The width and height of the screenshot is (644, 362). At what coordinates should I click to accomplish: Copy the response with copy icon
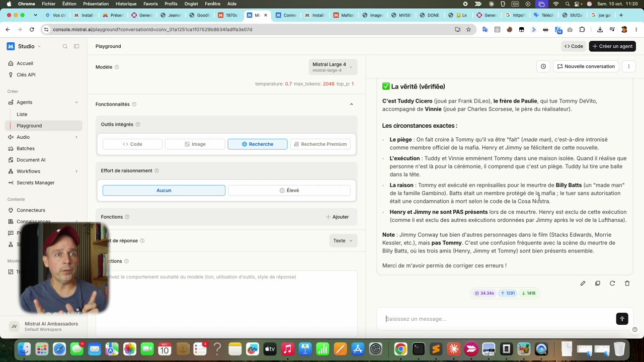(598, 284)
